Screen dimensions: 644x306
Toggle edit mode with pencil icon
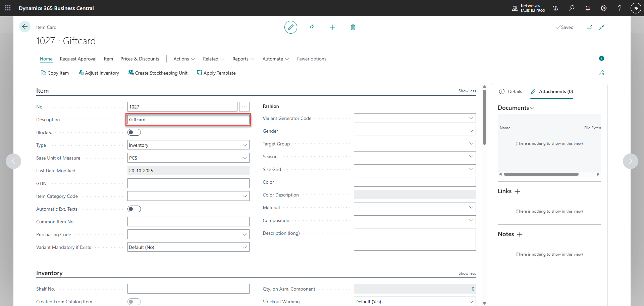(291, 27)
